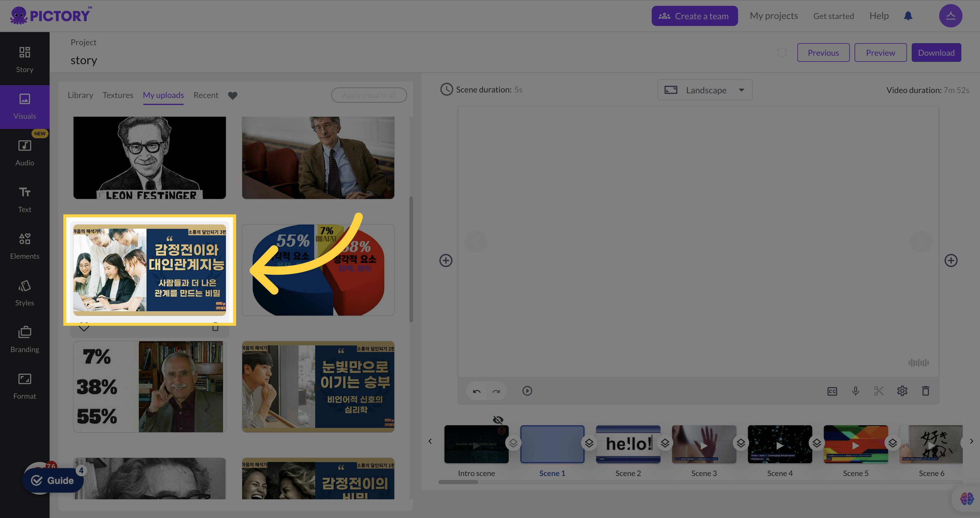Select the 7% 38% 55% thumbnail
Viewport: 980px width, 518px height.
click(x=149, y=387)
